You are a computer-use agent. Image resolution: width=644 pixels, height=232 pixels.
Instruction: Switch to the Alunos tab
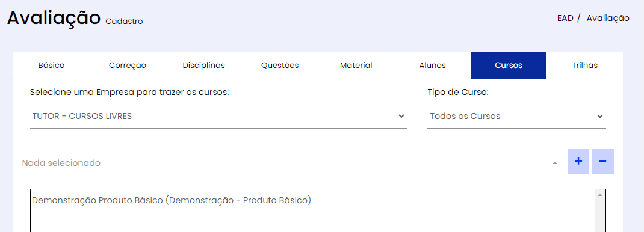click(x=433, y=65)
